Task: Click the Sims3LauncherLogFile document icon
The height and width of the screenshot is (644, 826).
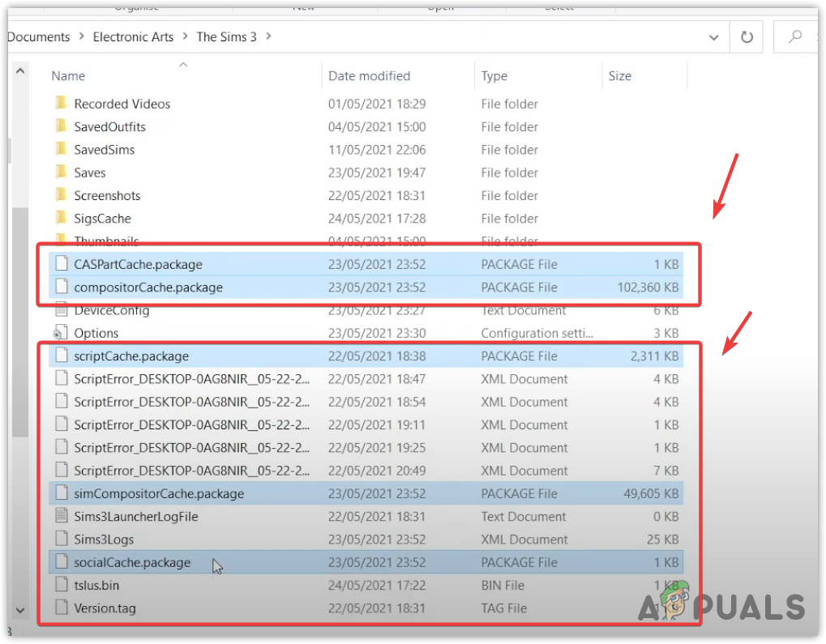Action: pos(62,516)
